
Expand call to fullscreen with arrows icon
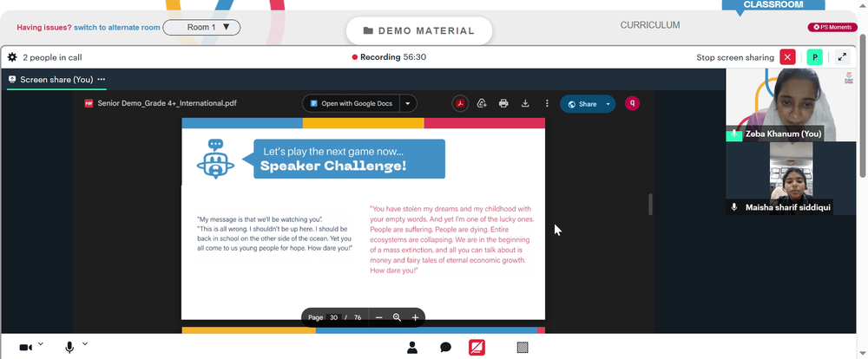click(x=842, y=57)
